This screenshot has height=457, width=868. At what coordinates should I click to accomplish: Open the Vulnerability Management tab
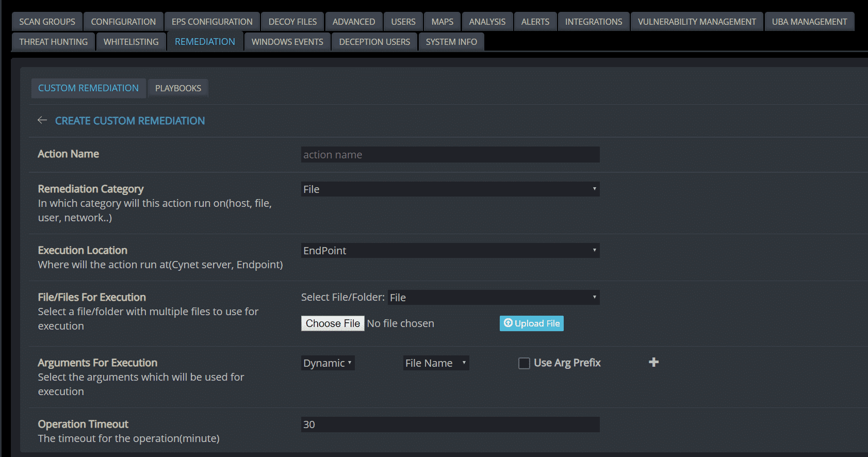[697, 22]
